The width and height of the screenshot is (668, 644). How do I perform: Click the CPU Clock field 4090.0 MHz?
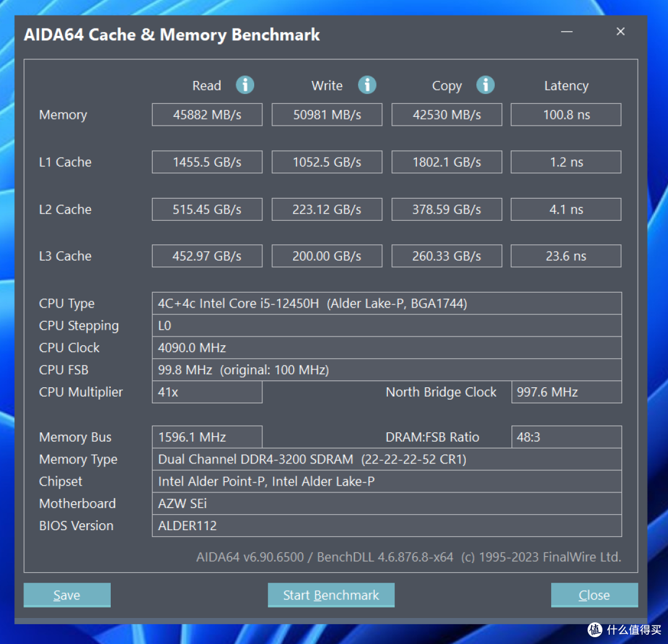pyautogui.click(x=387, y=348)
